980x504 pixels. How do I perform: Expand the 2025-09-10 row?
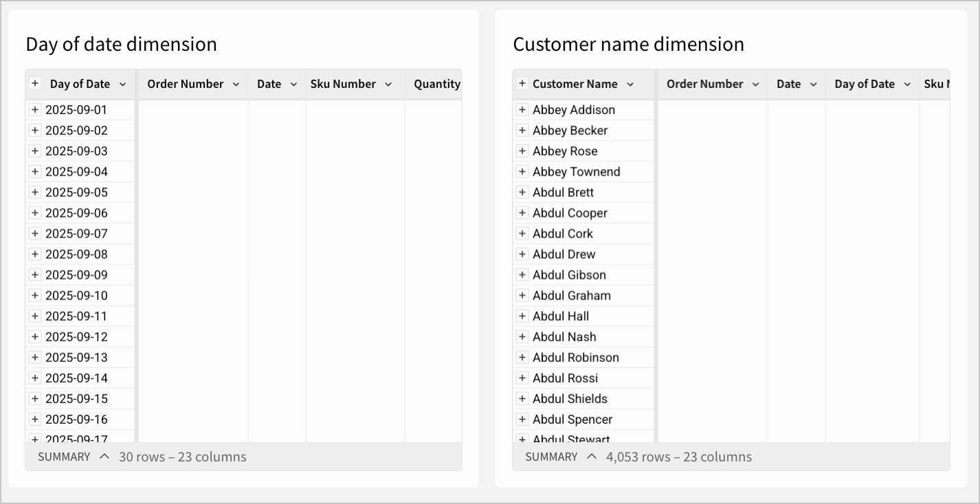point(35,295)
